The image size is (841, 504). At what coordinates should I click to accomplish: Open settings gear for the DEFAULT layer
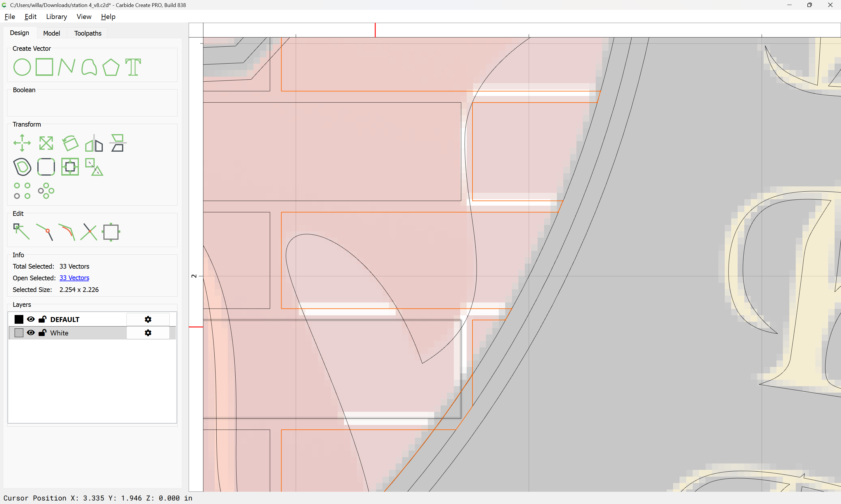point(148,319)
